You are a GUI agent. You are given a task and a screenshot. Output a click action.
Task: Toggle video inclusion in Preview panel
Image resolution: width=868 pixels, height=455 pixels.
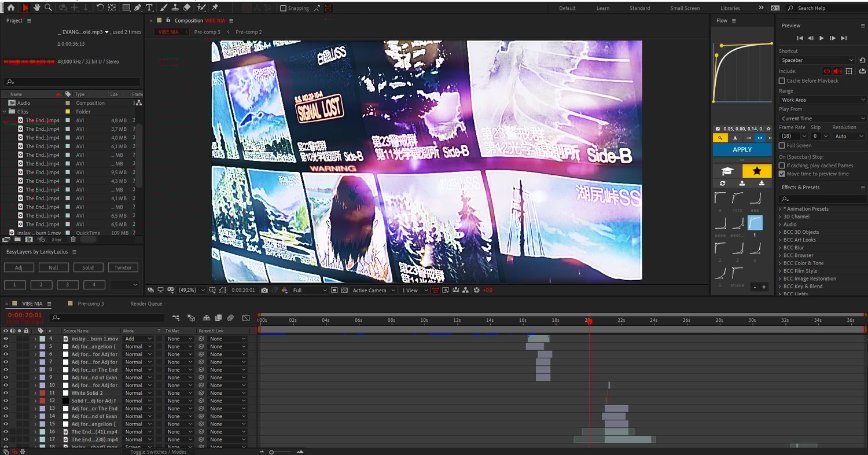click(827, 71)
